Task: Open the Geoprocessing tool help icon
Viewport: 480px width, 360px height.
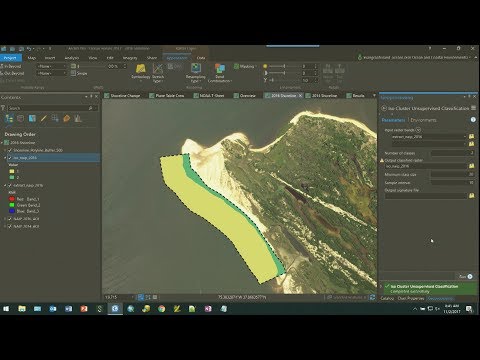Action: [x=473, y=120]
